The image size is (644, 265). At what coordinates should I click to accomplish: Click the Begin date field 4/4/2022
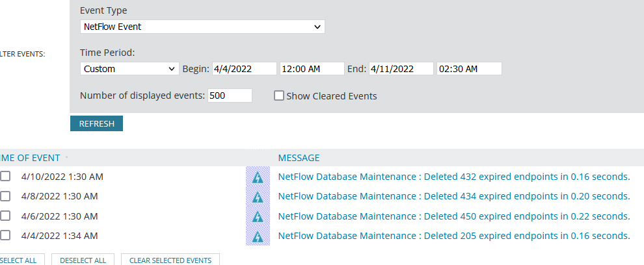coord(244,69)
